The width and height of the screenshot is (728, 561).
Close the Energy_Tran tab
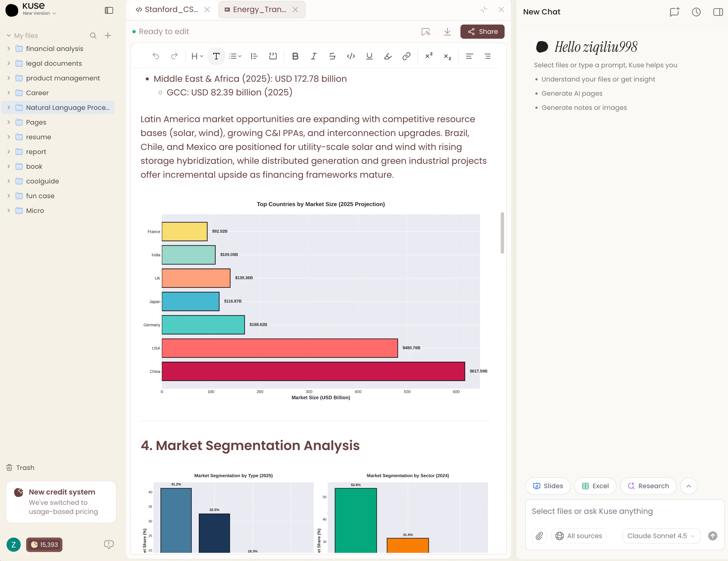[x=295, y=9]
